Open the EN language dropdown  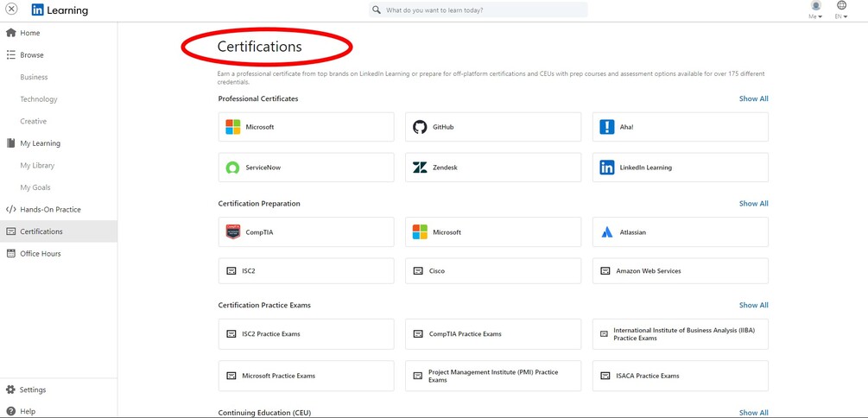(x=841, y=10)
